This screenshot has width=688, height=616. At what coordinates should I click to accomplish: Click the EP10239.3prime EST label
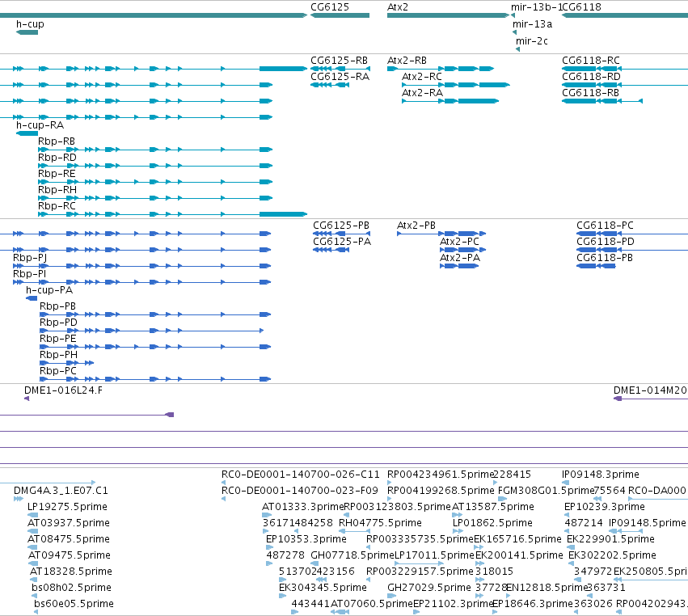(605, 507)
